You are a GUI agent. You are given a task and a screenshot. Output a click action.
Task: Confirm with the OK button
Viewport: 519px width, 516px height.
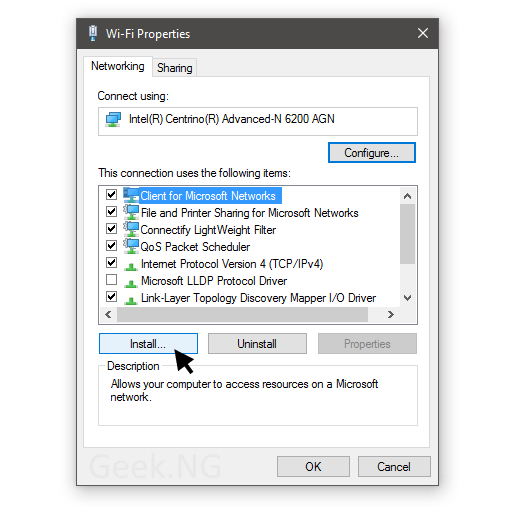[313, 466]
